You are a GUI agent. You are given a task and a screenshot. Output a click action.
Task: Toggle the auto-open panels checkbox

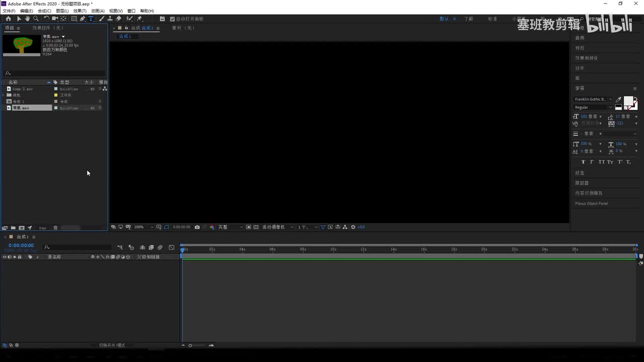172,19
